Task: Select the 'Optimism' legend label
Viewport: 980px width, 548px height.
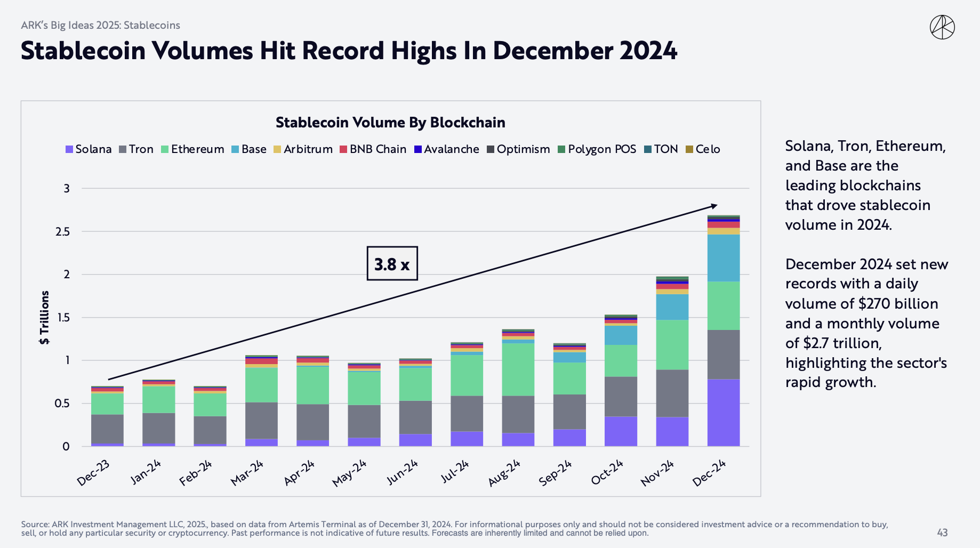Action: click(524, 150)
